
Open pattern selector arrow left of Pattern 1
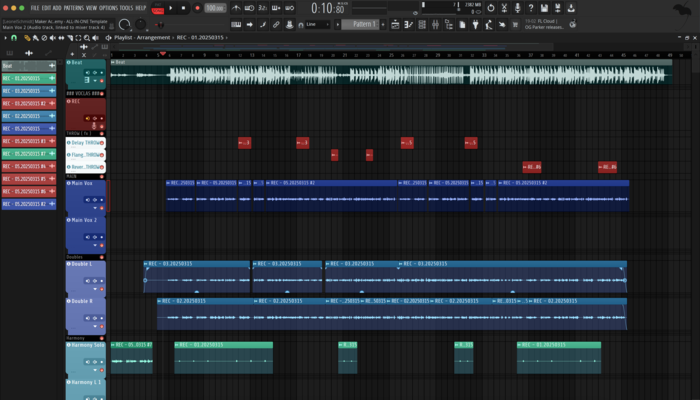[338, 25]
